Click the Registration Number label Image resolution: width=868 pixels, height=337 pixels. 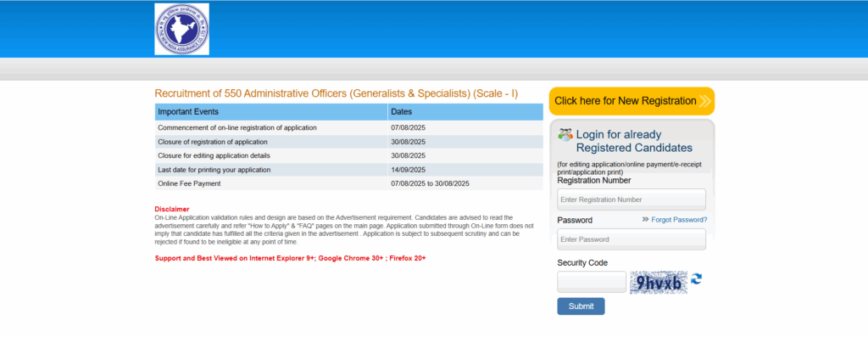pos(594,180)
